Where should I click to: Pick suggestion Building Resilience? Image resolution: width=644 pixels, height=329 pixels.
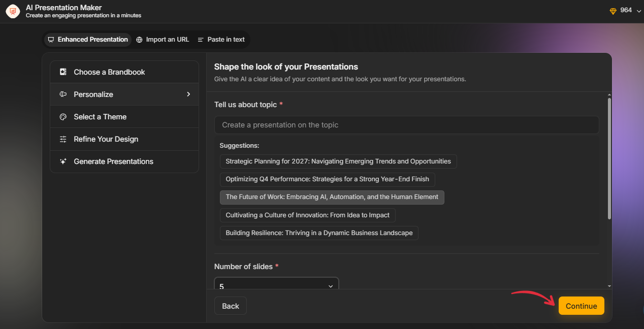pos(319,233)
